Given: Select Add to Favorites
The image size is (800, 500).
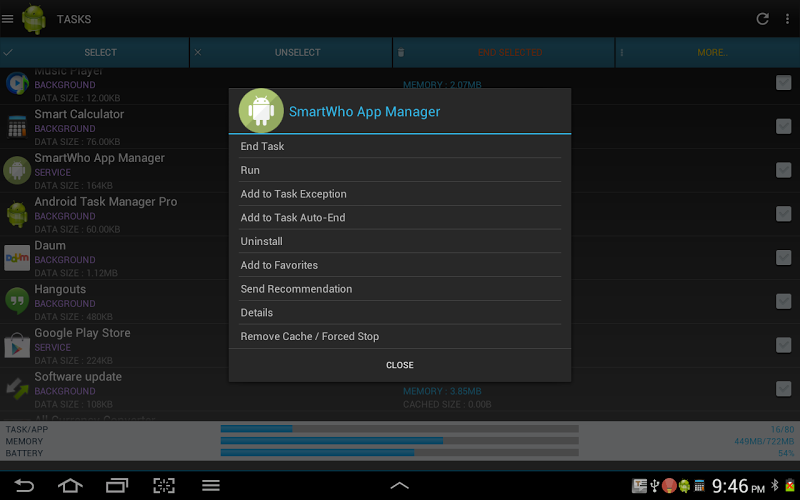Looking at the screenshot, I should coord(400,265).
